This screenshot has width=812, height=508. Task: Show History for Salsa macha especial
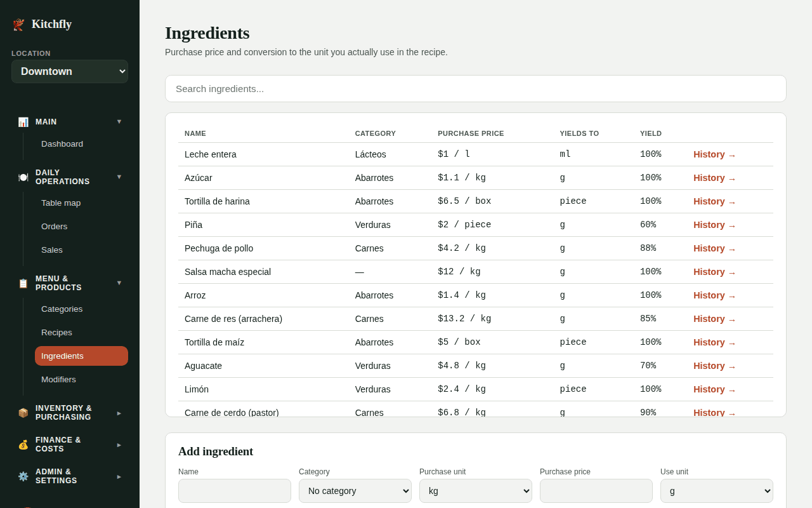pos(714,272)
